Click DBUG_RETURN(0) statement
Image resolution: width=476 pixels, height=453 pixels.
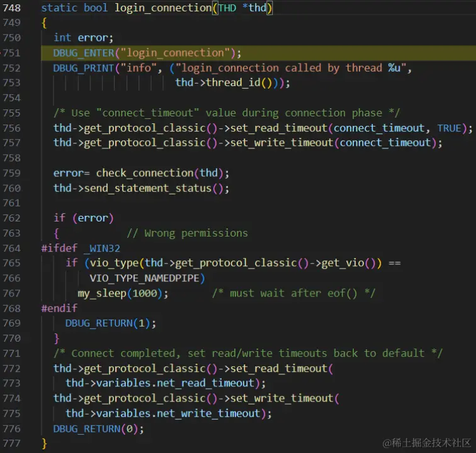click(99, 428)
